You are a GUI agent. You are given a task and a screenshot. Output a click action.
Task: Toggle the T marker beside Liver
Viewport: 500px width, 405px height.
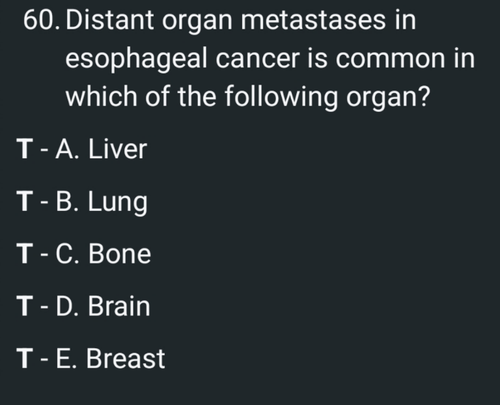[25, 149]
